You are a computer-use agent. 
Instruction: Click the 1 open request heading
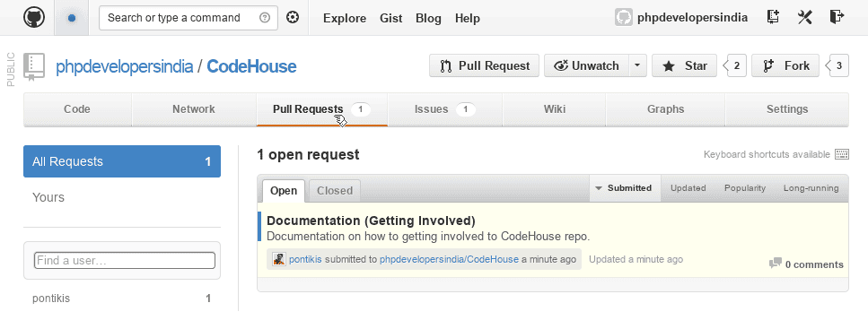point(308,155)
